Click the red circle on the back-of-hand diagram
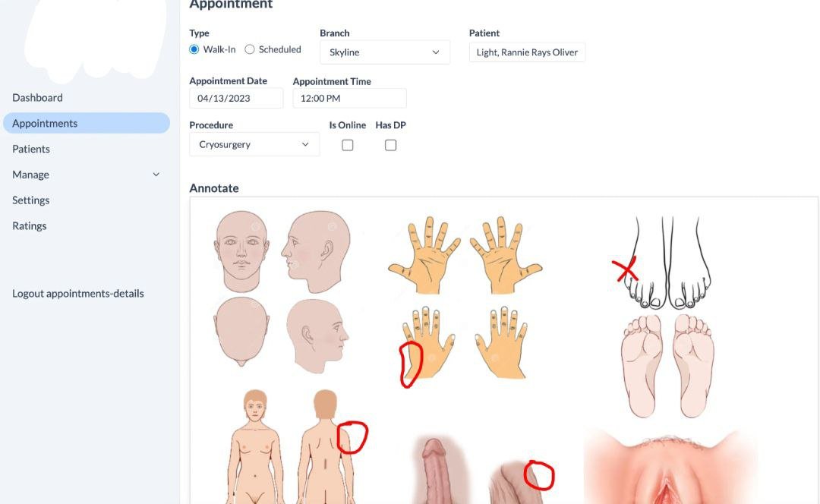 coord(411,364)
